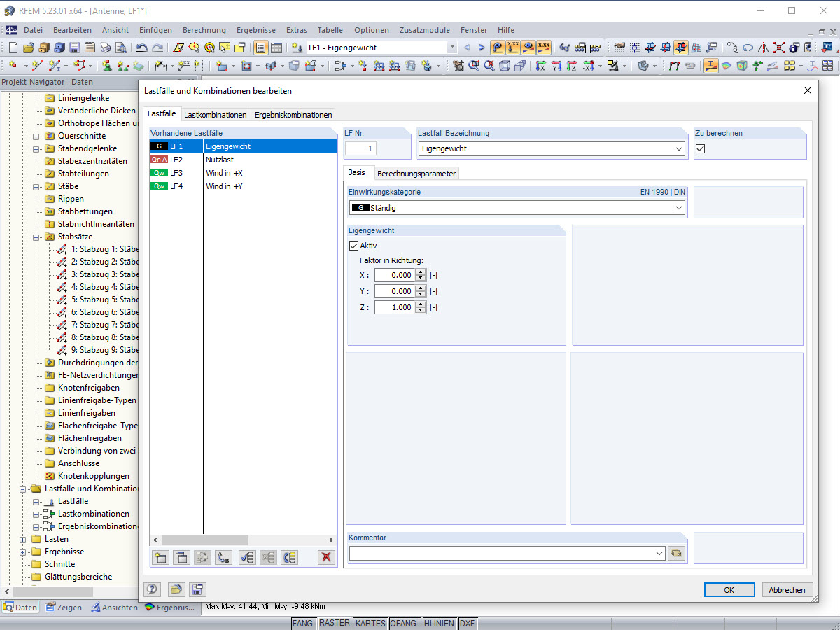
Task: Save load case settings with floppy disk icon
Action: [198, 589]
